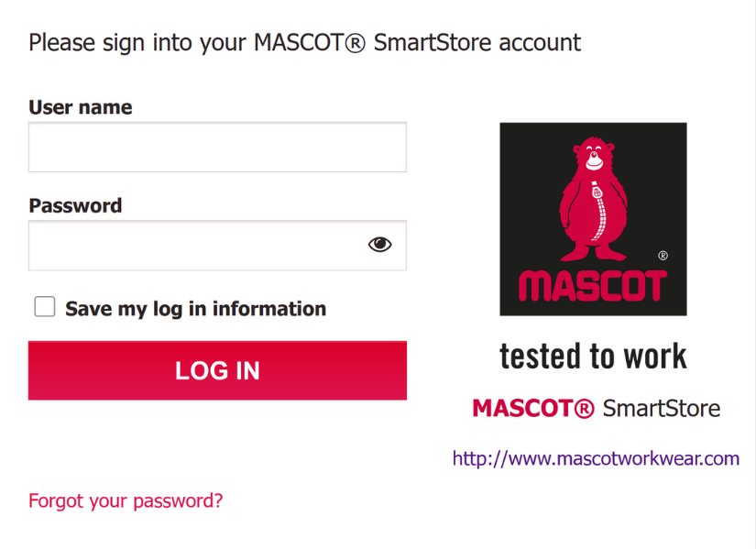
Task: Visit the mascotworkwear.com link
Action: tap(596, 458)
